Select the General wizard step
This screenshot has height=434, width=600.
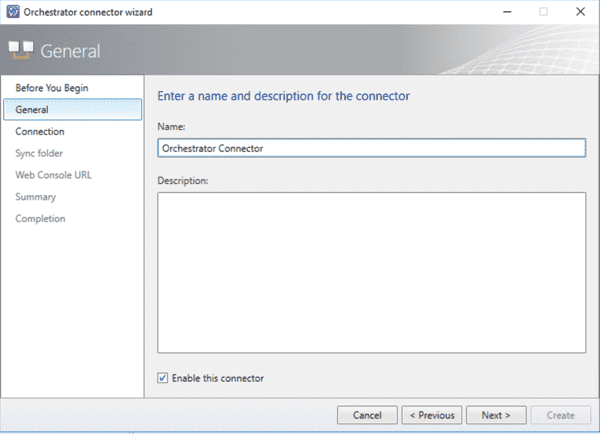click(x=73, y=110)
